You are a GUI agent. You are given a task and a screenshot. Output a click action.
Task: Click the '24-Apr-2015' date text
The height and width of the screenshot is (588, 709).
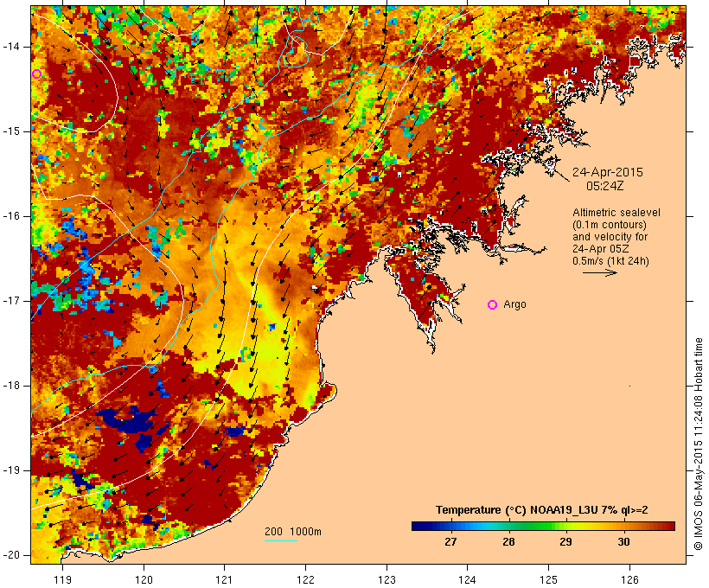click(x=608, y=172)
